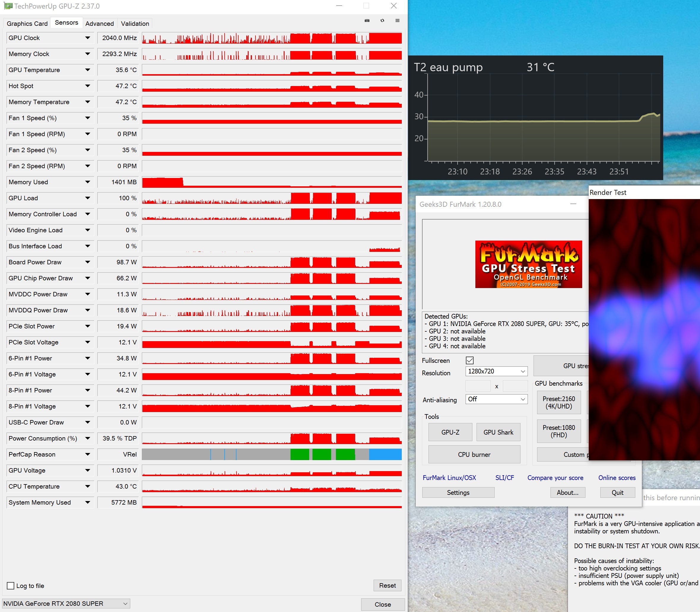The width and height of the screenshot is (700, 612).
Task: Open the GPU Clock sensor dropdown arrow
Action: point(88,38)
